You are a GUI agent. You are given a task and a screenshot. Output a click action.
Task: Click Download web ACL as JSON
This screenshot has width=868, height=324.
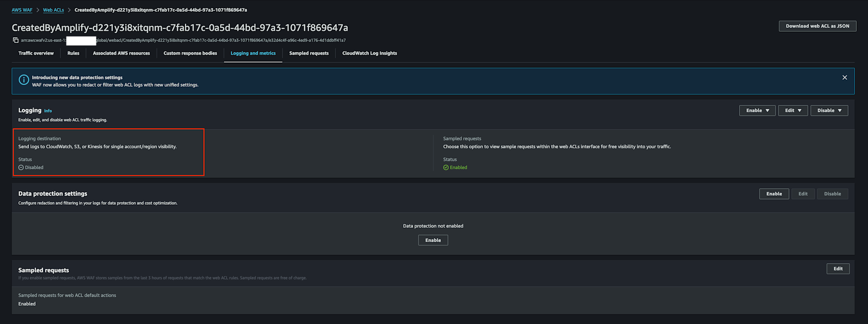(817, 26)
